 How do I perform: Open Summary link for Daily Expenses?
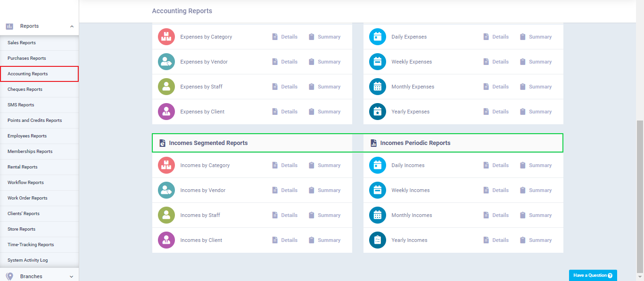click(536, 37)
